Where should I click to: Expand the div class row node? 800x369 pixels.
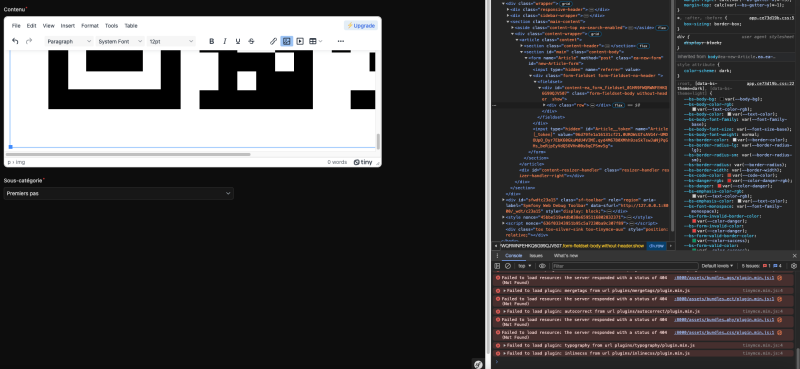[x=544, y=105]
